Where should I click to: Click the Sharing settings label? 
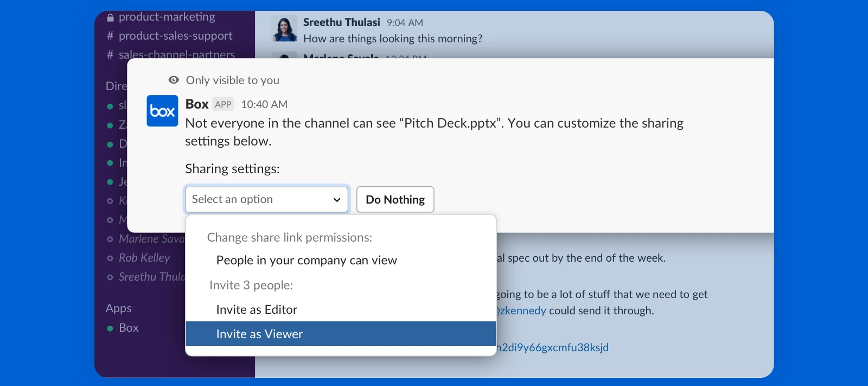232,169
